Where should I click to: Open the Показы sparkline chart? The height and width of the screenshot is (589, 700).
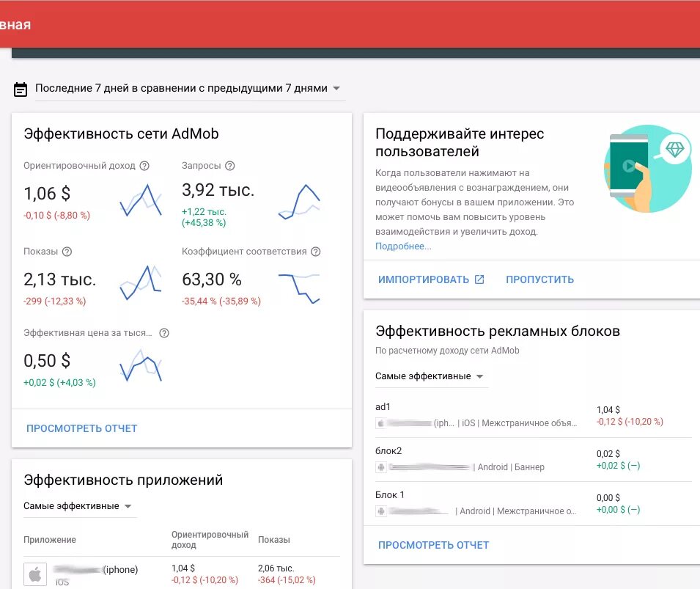(141, 283)
